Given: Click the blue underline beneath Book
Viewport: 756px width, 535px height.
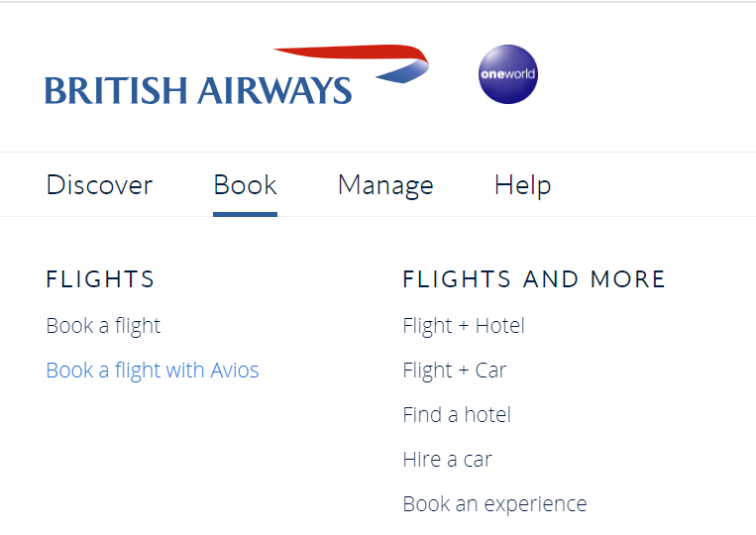Looking at the screenshot, I should [x=245, y=213].
